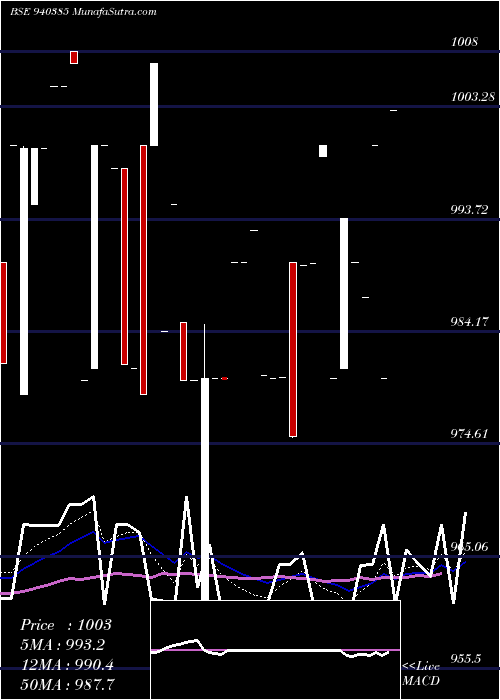500x700 pixels.
Task: Click the 50MA : 987.7 readout
Action: coord(67,685)
